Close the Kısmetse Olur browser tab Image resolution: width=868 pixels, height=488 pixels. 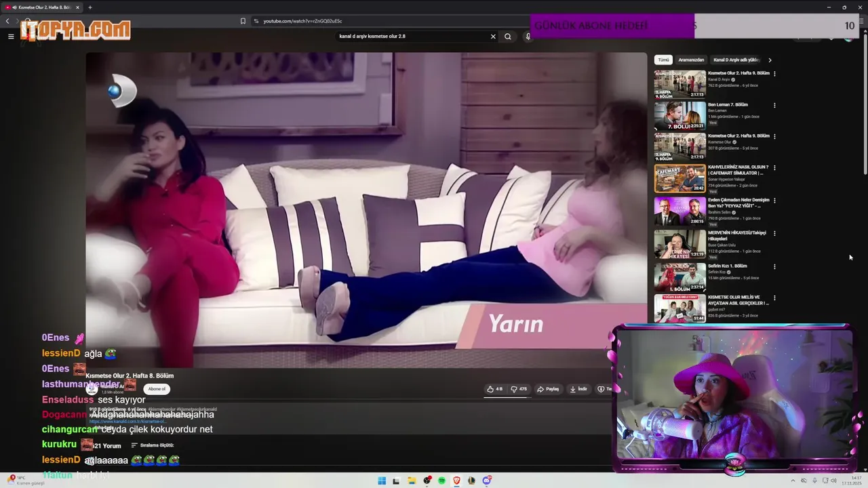click(x=77, y=7)
